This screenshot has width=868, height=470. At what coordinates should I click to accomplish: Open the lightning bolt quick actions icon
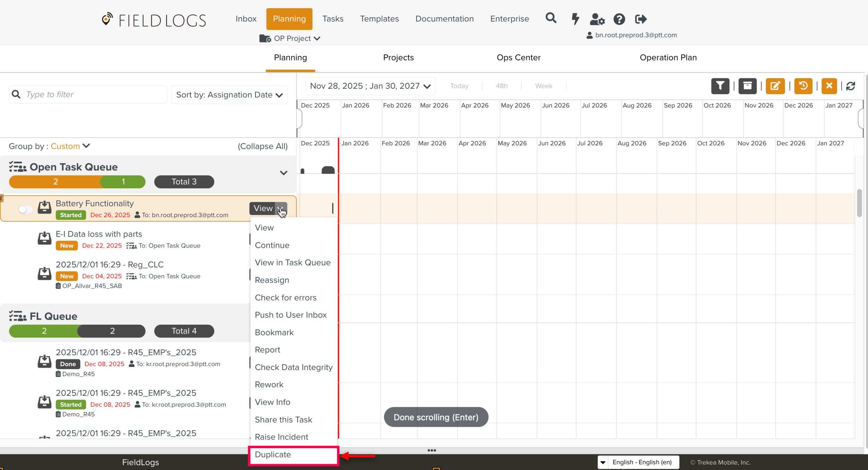pos(575,19)
